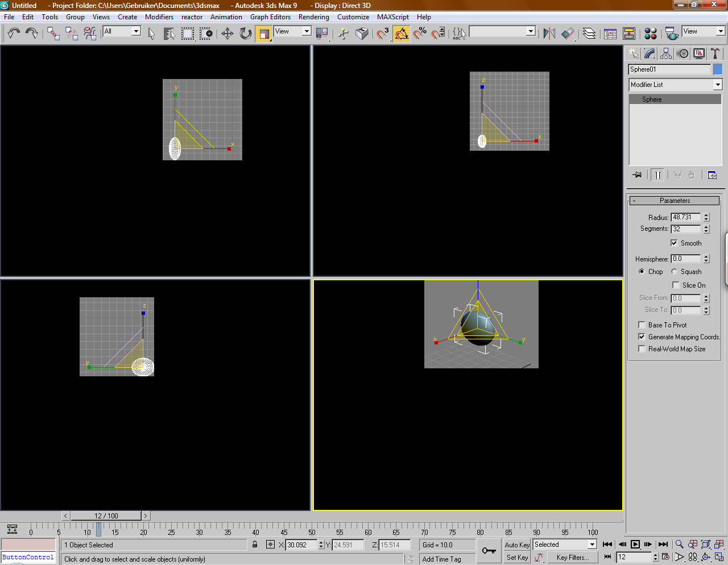Select the Squash radio button
The image size is (728, 565).
[674, 272]
